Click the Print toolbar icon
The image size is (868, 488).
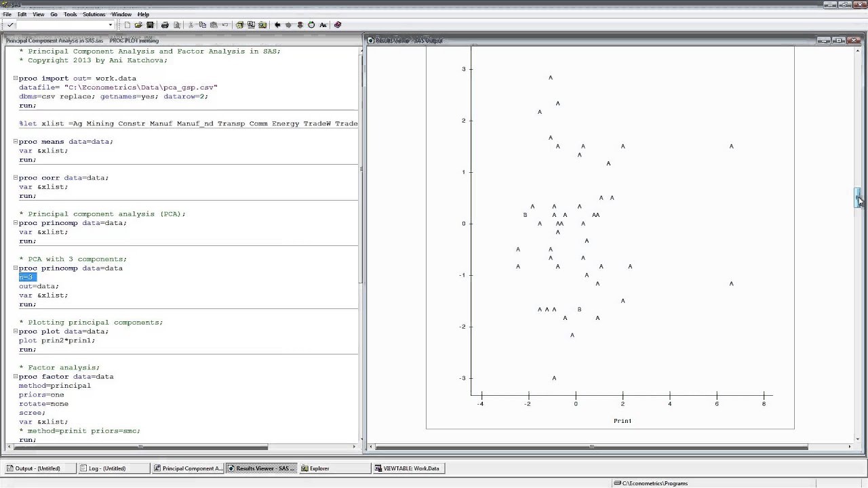click(165, 25)
